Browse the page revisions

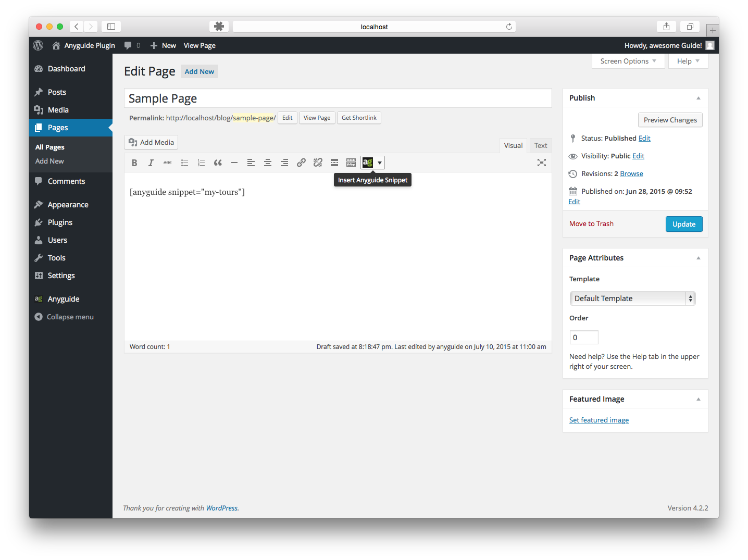click(x=631, y=173)
